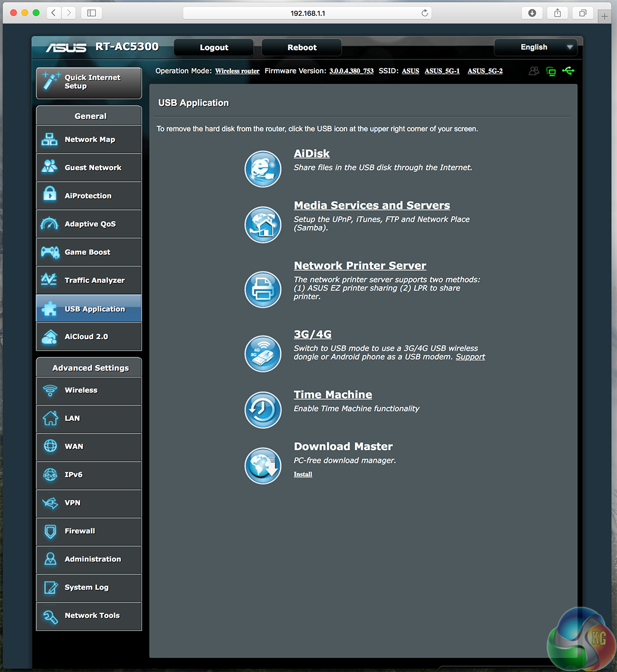The image size is (617, 672).
Task: Click the Install link for Download Master
Action: click(x=303, y=474)
